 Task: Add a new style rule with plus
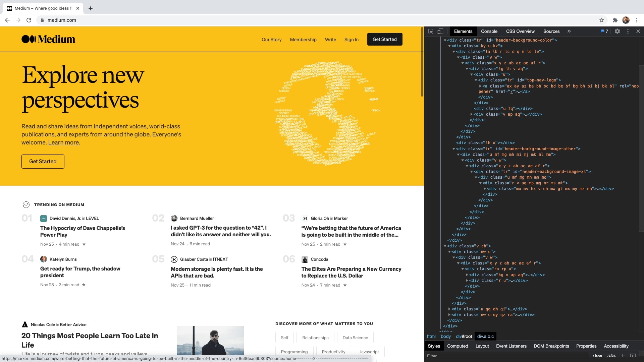coord(623,356)
